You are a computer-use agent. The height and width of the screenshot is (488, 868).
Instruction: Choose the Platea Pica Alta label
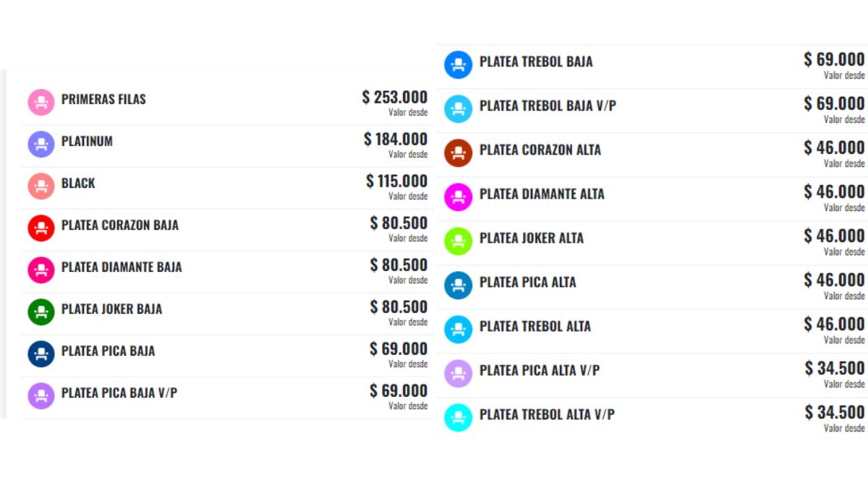click(x=528, y=282)
